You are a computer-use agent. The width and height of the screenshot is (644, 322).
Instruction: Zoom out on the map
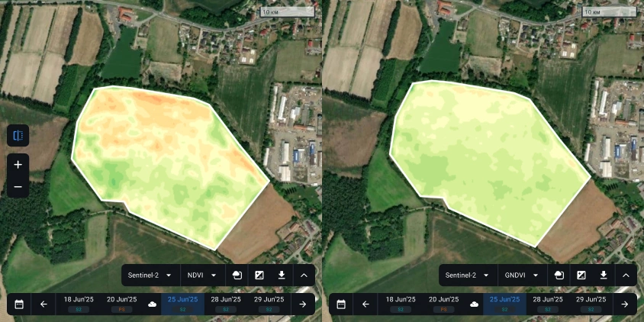pyautogui.click(x=18, y=187)
